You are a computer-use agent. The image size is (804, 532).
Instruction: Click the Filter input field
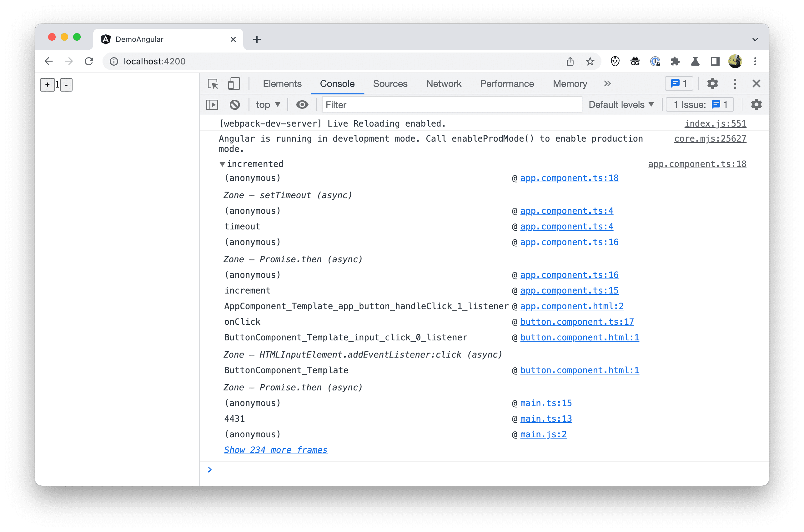pyautogui.click(x=451, y=105)
